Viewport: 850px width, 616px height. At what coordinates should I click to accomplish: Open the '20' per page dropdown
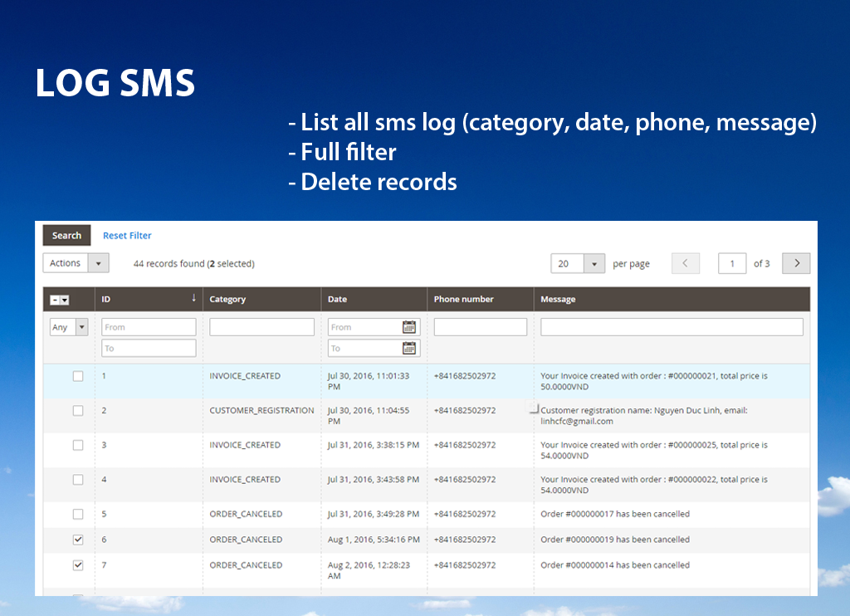coord(569,262)
